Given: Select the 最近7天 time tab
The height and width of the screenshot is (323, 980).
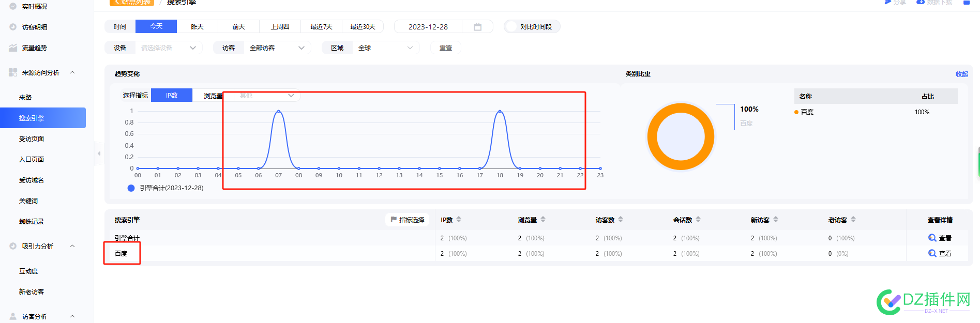Looking at the screenshot, I should (322, 26).
